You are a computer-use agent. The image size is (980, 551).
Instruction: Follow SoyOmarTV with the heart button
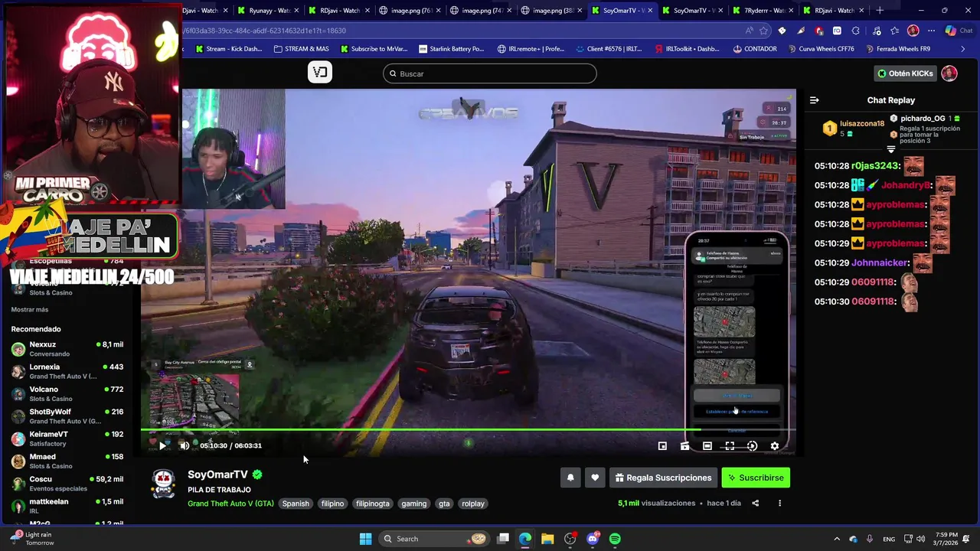pos(595,478)
